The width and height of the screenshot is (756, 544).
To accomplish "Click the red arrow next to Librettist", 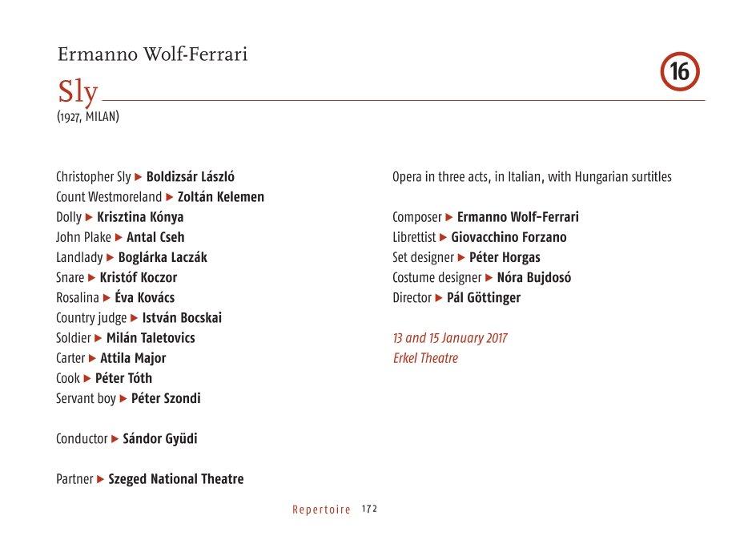I will coord(443,237).
